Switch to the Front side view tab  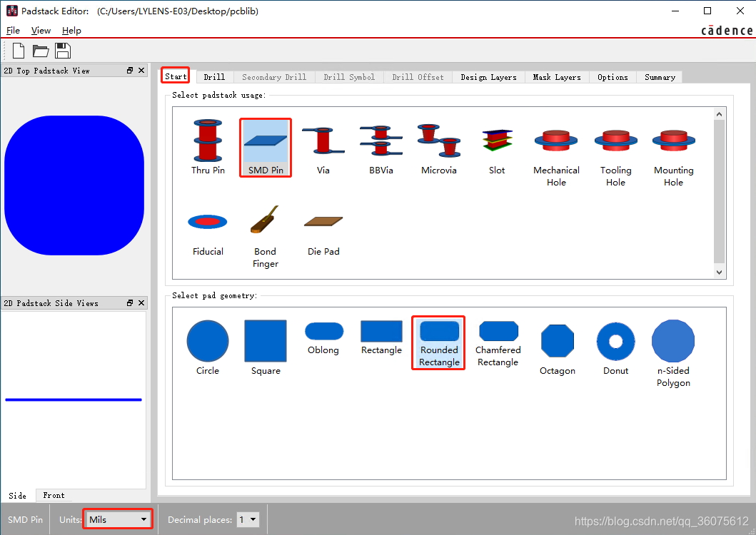click(54, 495)
